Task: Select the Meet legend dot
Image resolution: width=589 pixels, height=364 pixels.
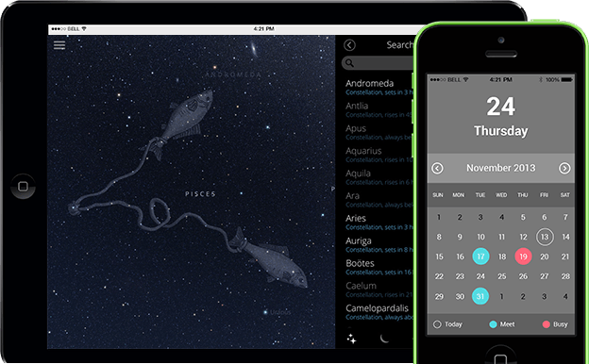Action: [x=493, y=324]
